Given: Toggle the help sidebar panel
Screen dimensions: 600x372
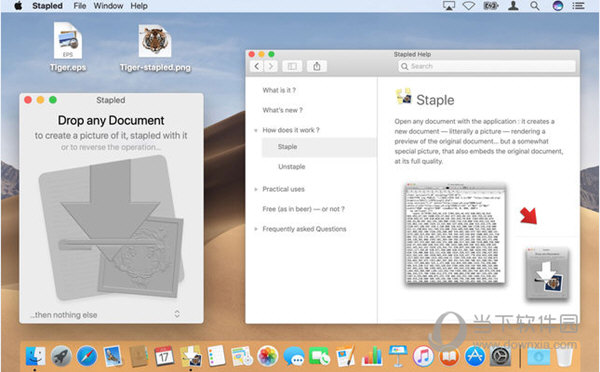Looking at the screenshot, I should tap(292, 66).
